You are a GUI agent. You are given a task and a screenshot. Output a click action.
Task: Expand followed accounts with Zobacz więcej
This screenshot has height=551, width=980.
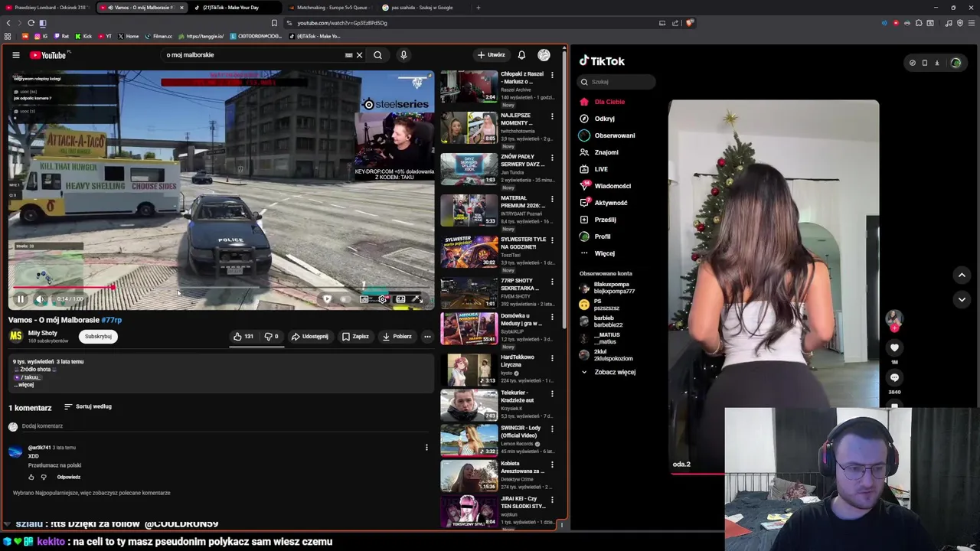[608, 372]
